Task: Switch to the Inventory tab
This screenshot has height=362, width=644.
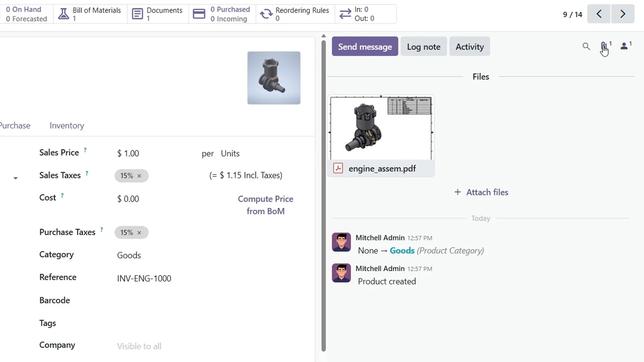Action: (x=67, y=125)
